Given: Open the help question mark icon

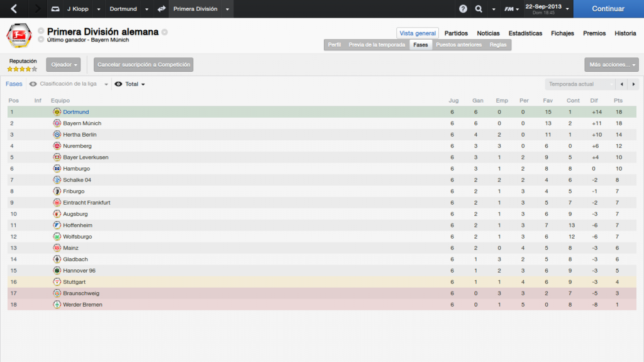Looking at the screenshot, I should point(463,9).
